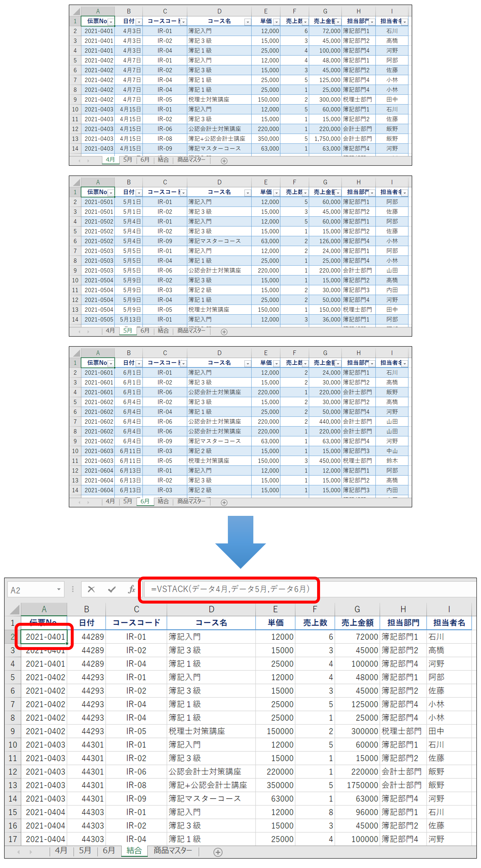Click the Cancel X icon in formula bar
Image resolution: width=481 pixels, height=868 pixels.
91,589
